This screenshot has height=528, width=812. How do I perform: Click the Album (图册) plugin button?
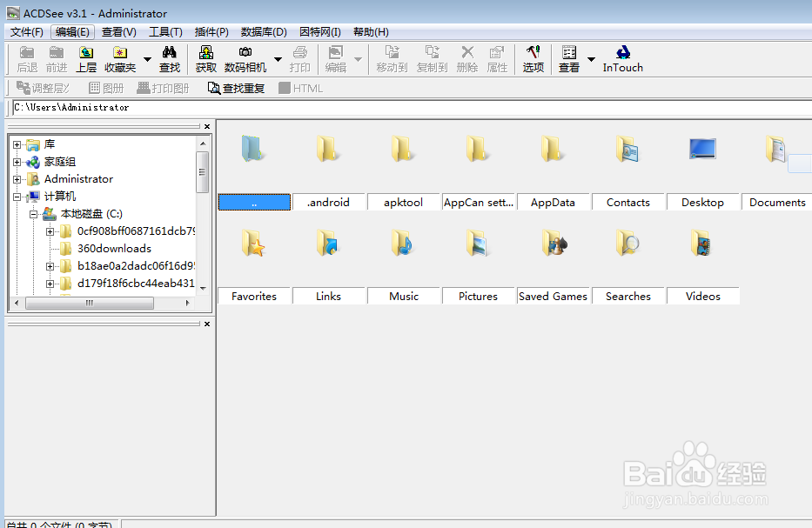tap(106, 88)
